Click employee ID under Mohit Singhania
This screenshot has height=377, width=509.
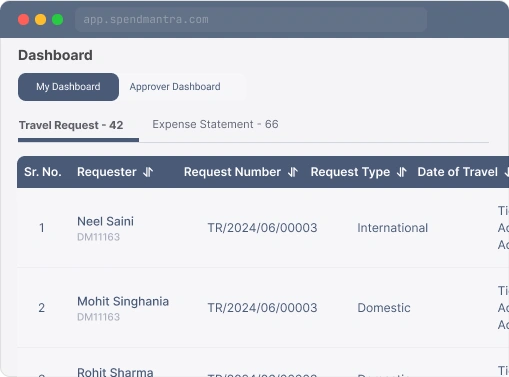98,317
